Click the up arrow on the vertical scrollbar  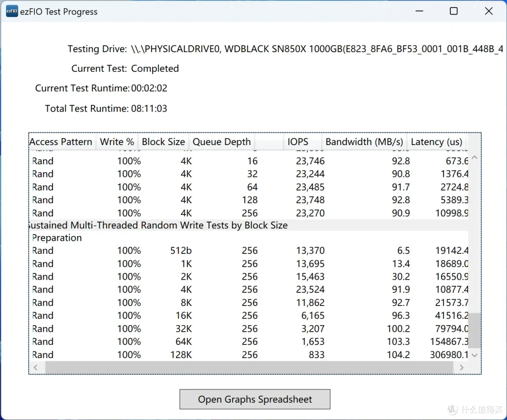pyautogui.click(x=474, y=157)
